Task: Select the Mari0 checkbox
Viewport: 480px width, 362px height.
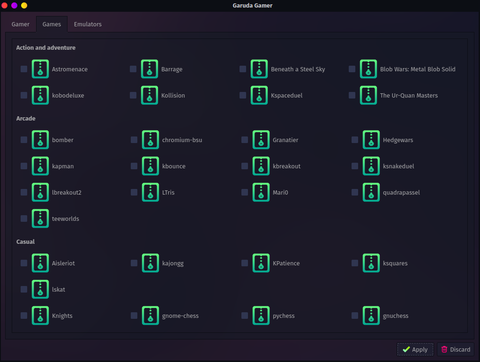Action: (x=245, y=192)
